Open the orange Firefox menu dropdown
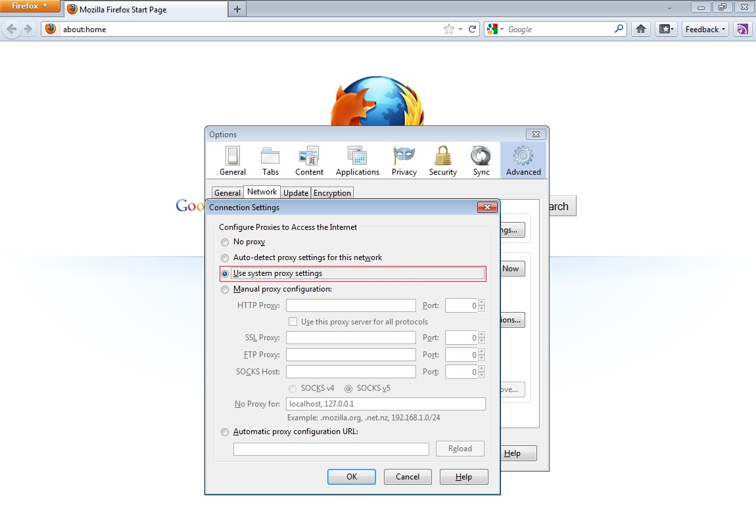Viewport: 756px width, 532px height. tap(30, 7)
